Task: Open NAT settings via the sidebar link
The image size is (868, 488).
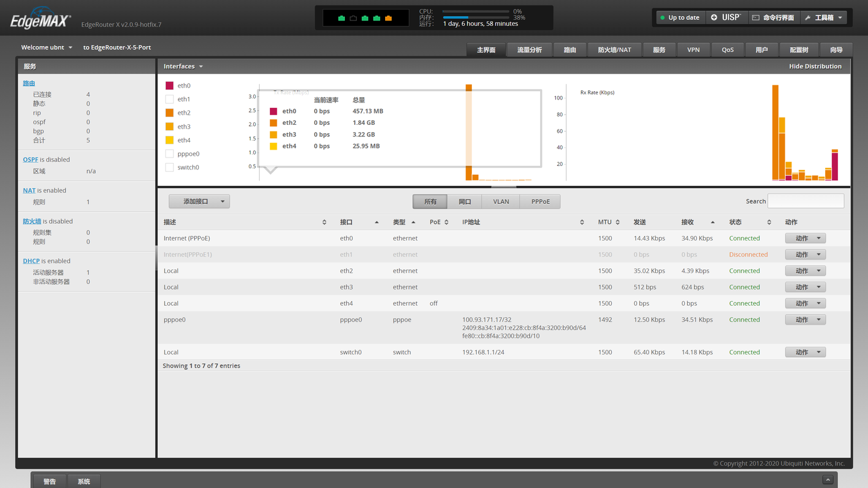Action: click(28, 190)
